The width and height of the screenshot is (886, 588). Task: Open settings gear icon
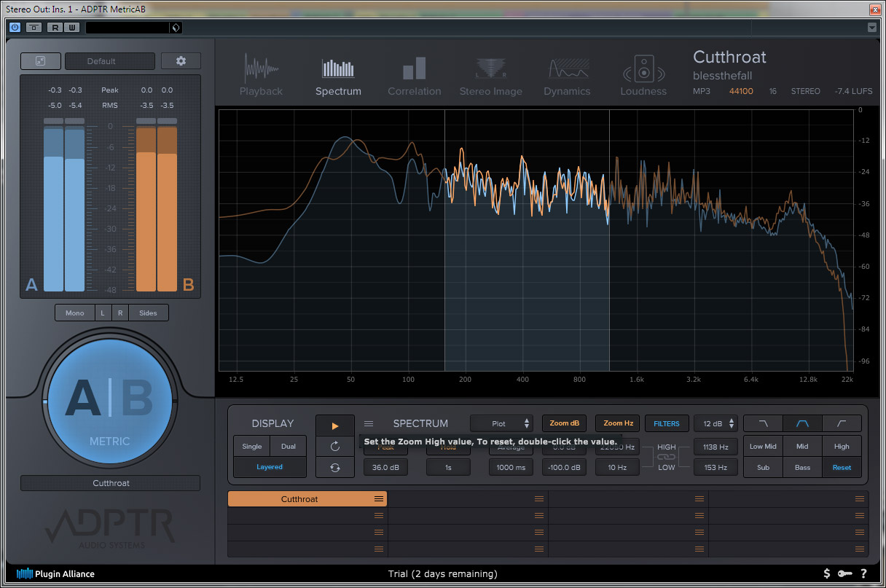pyautogui.click(x=181, y=61)
